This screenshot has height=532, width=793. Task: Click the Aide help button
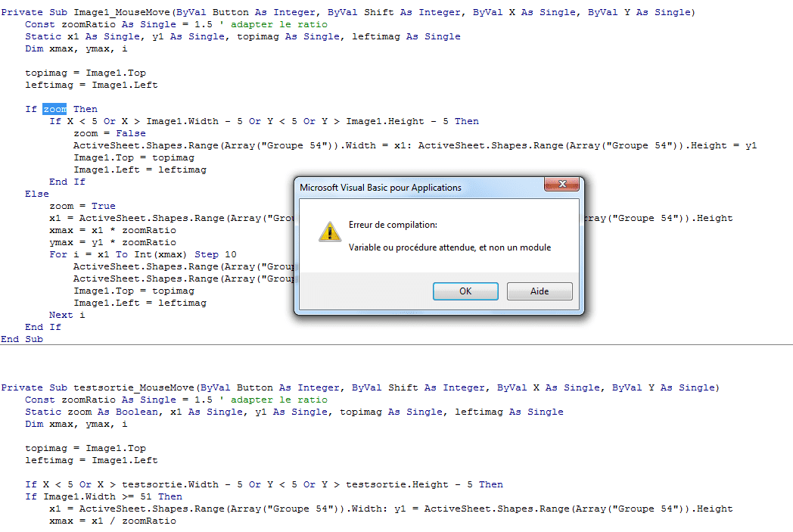pyautogui.click(x=540, y=291)
